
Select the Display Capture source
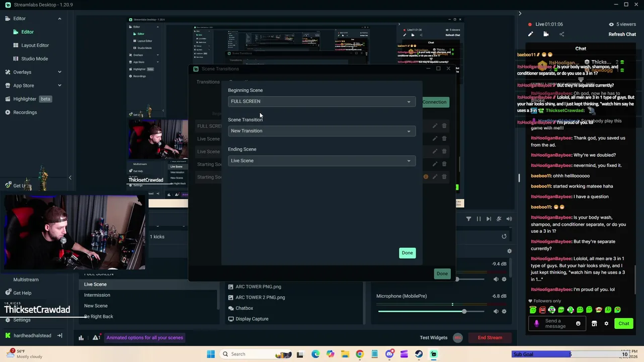[252, 319]
